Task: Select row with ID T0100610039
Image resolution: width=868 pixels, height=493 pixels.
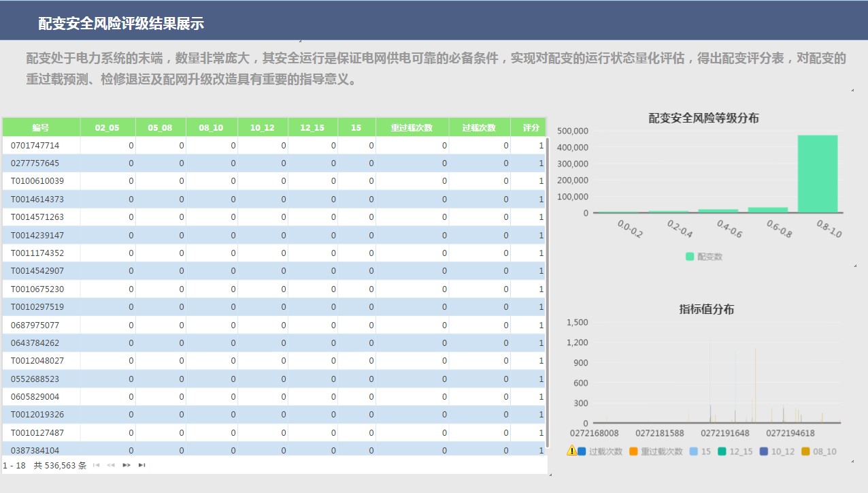Action: (x=37, y=181)
